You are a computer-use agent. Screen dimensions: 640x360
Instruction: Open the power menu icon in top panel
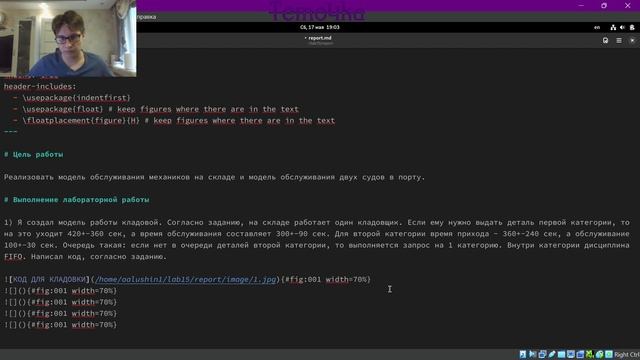pyautogui.click(x=632, y=27)
